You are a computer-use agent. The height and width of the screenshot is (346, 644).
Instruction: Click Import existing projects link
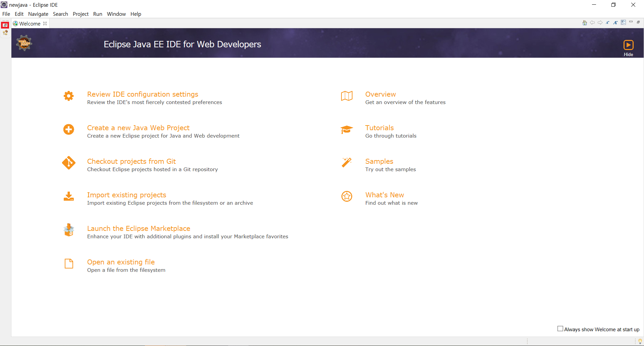(126, 195)
